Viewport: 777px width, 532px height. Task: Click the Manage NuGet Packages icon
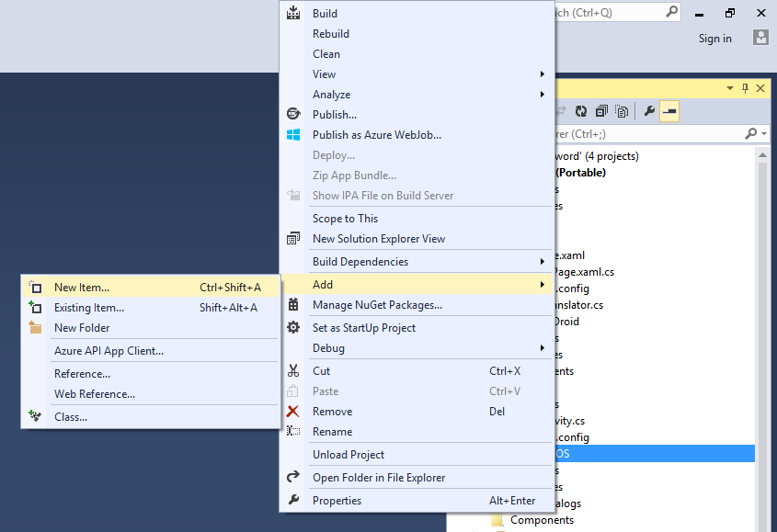[293, 305]
